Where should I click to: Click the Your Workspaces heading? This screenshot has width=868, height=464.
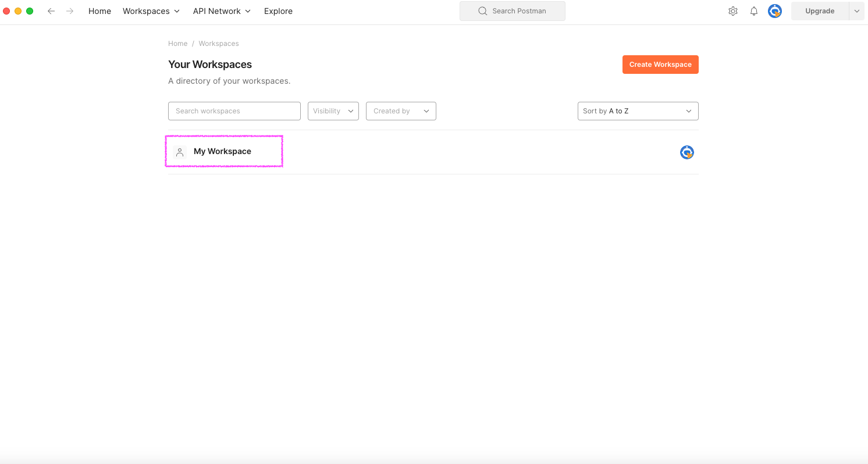pos(210,65)
